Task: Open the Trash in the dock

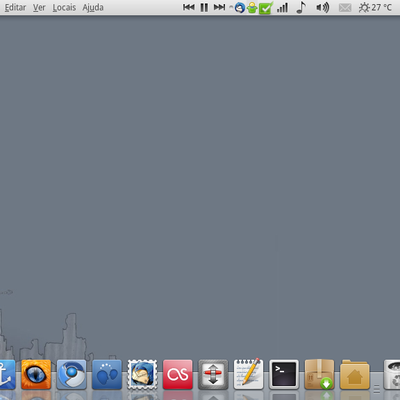Action: click(x=392, y=374)
